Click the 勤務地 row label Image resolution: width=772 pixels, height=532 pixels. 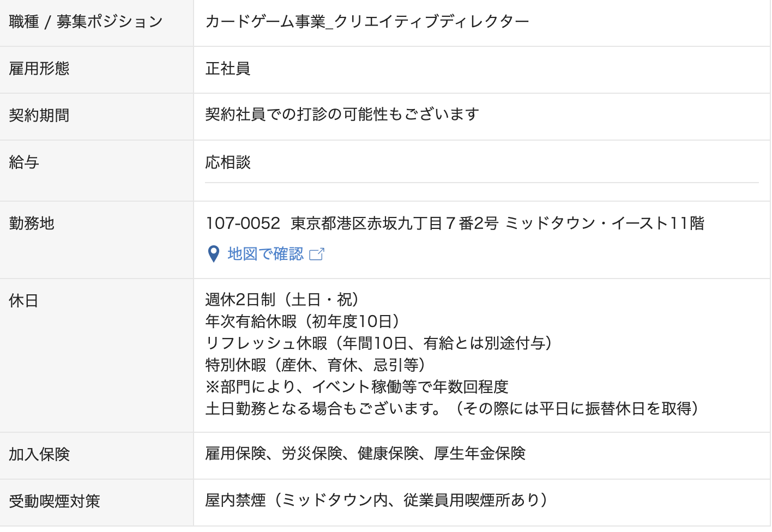click(x=32, y=223)
